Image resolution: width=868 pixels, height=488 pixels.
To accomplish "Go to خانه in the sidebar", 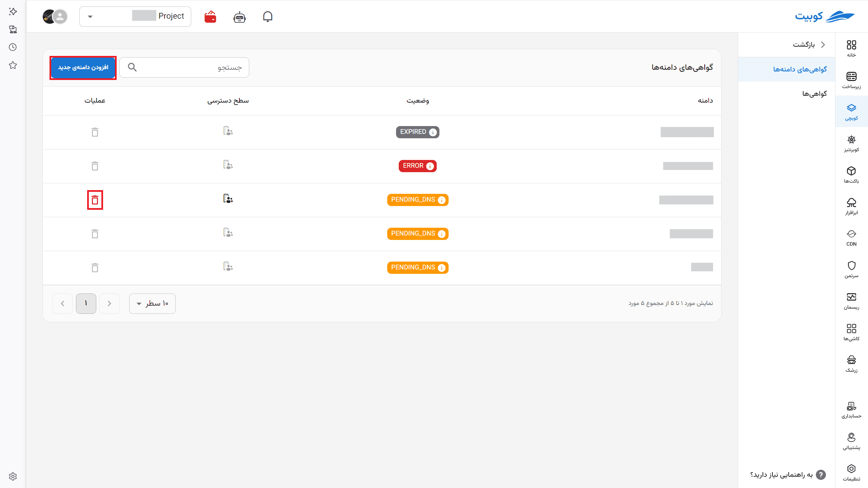I will (x=851, y=48).
